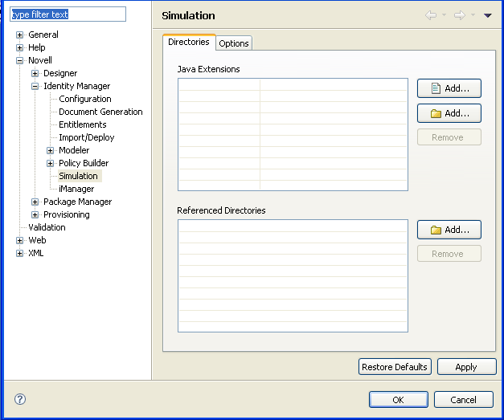Select iManager in the tree

click(76, 189)
